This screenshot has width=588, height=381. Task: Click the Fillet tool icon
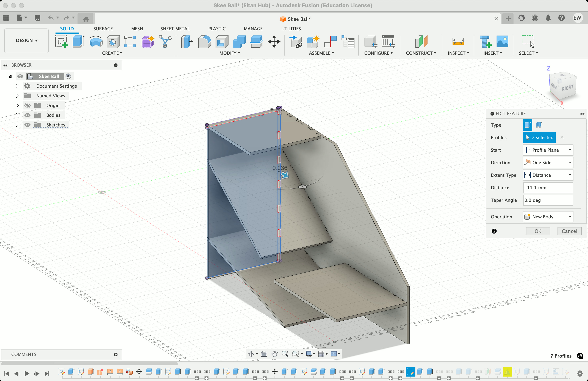click(x=204, y=42)
